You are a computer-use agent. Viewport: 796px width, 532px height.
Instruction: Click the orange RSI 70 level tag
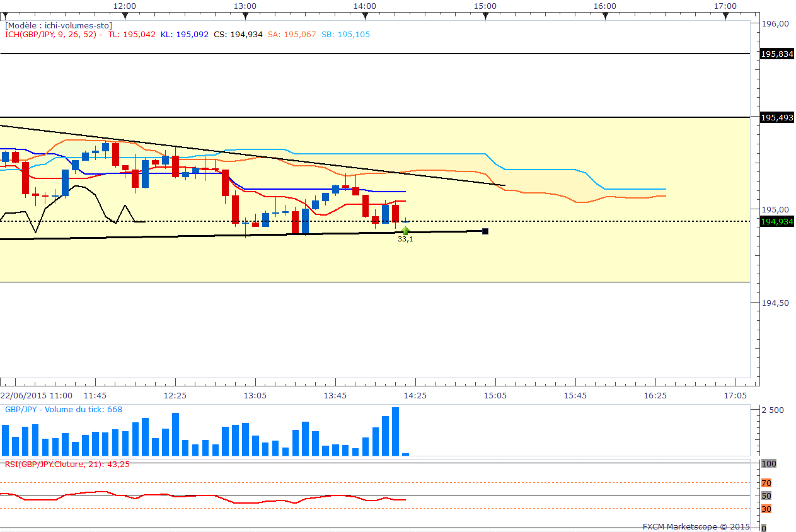(x=766, y=483)
